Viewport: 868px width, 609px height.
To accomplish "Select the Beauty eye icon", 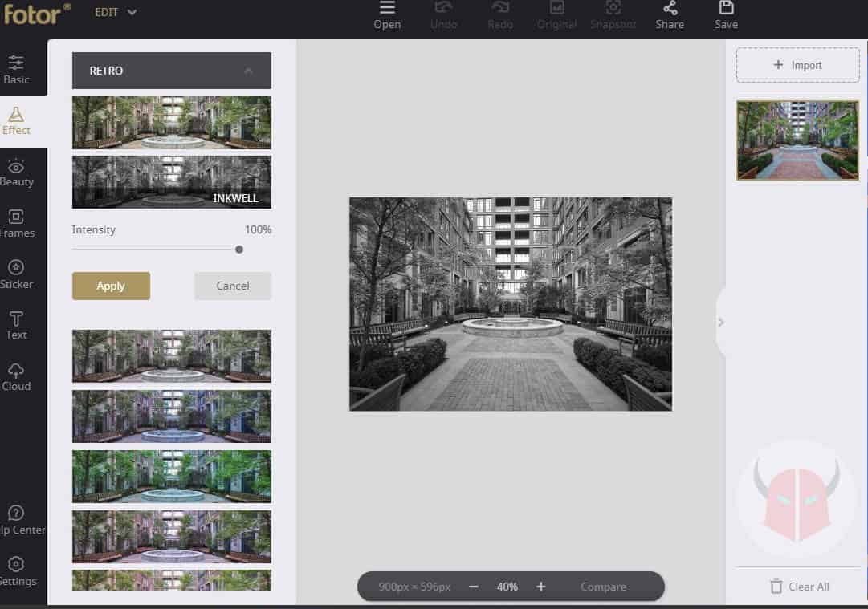I will pos(16,167).
